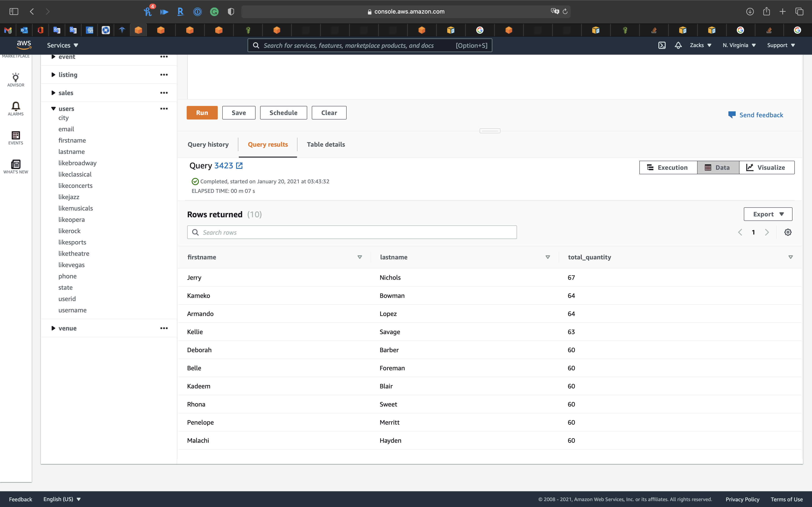Open table preferences gear icon
812x507 pixels.
[x=788, y=232]
